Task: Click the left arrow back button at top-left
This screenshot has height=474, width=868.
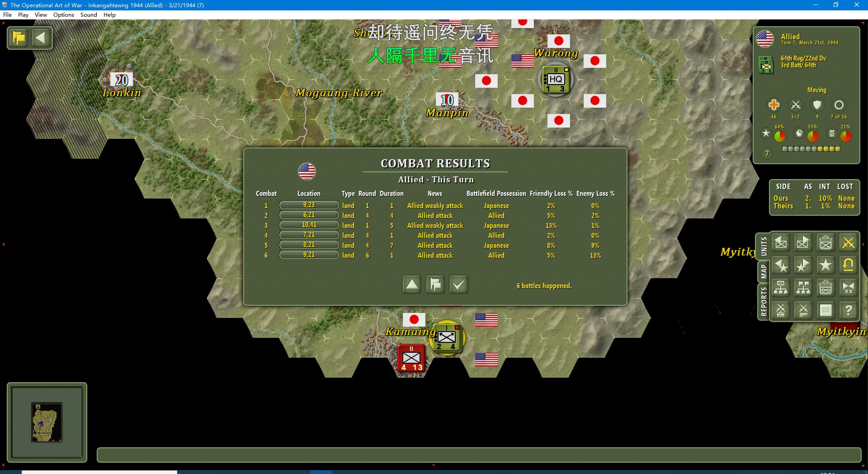Action: [41, 38]
